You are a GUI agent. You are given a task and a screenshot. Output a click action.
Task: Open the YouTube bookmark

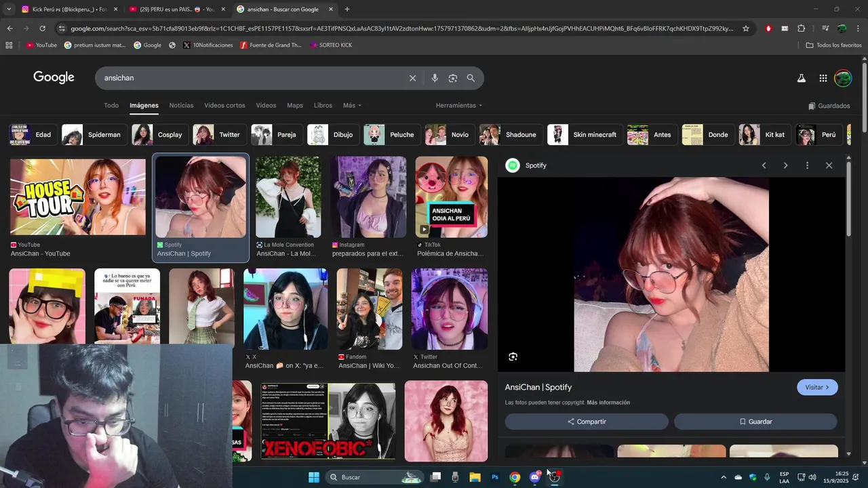41,45
